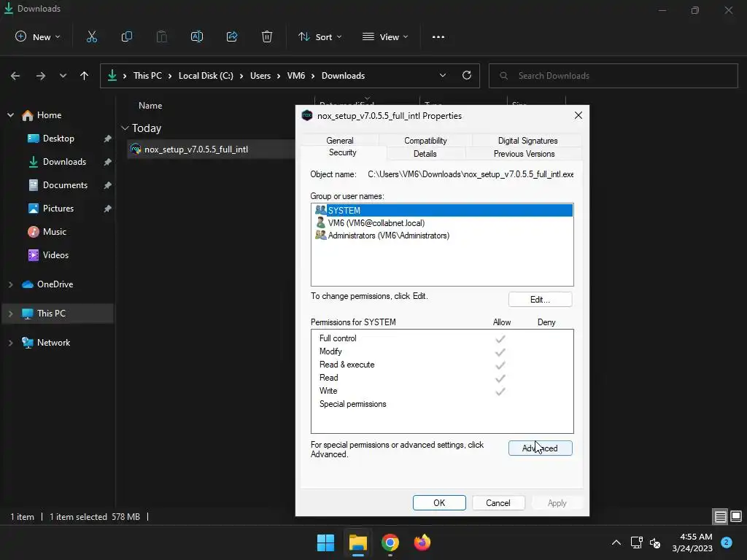Open the clock and date panel
The image size is (747, 560).
pos(692,542)
